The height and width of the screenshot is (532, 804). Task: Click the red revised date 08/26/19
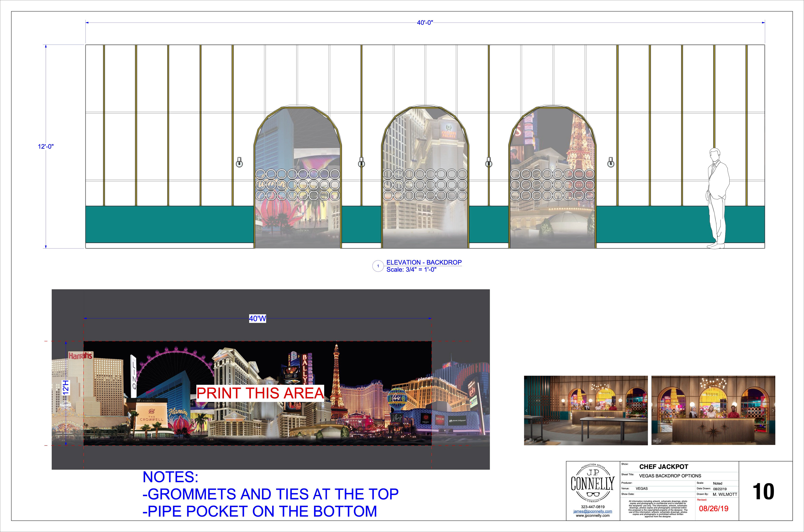713,509
